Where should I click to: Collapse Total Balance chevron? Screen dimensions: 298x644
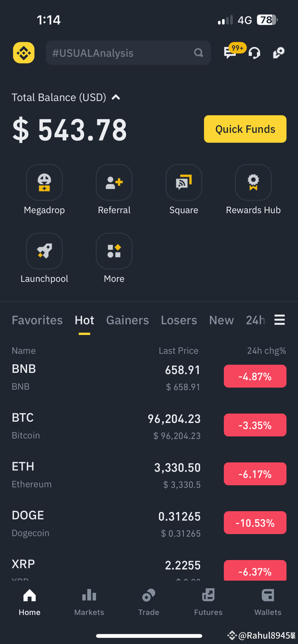pyautogui.click(x=116, y=97)
